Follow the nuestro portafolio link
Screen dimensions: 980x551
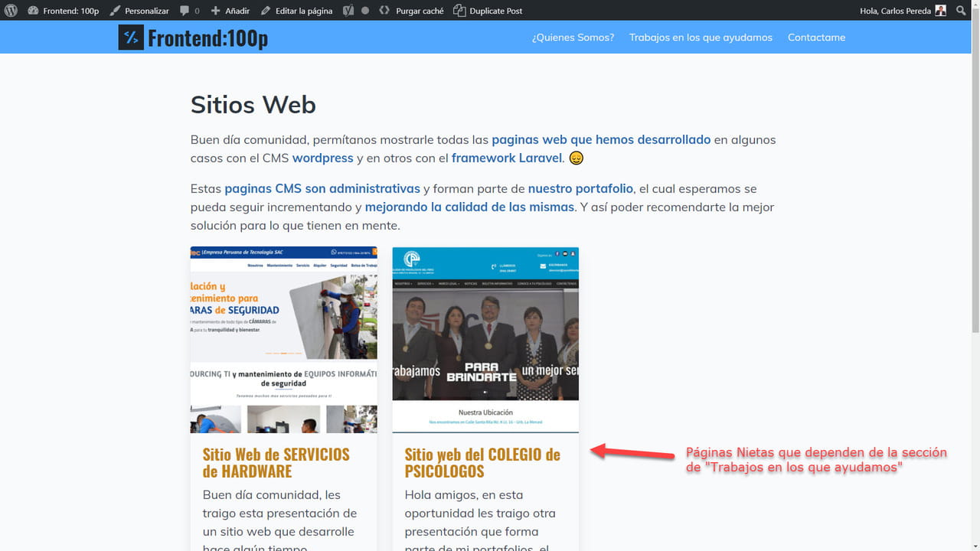coord(580,188)
